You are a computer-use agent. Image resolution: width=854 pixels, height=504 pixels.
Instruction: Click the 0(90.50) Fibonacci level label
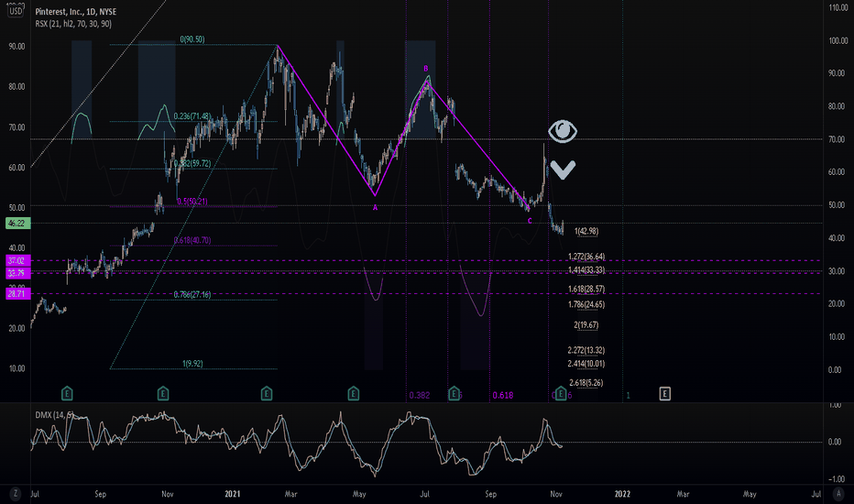pos(192,39)
